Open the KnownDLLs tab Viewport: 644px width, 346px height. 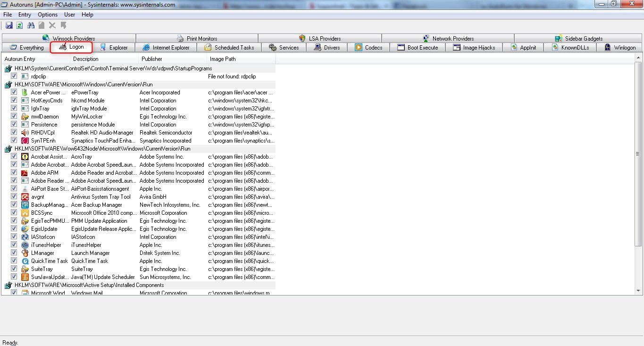click(x=570, y=48)
